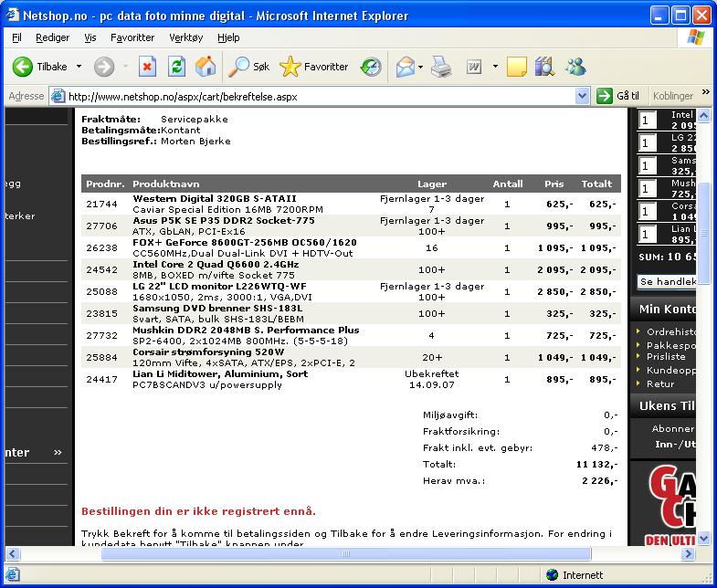Expand the address bar dropdown list
Screen dimensions: 717x588
tap(582, 96)
